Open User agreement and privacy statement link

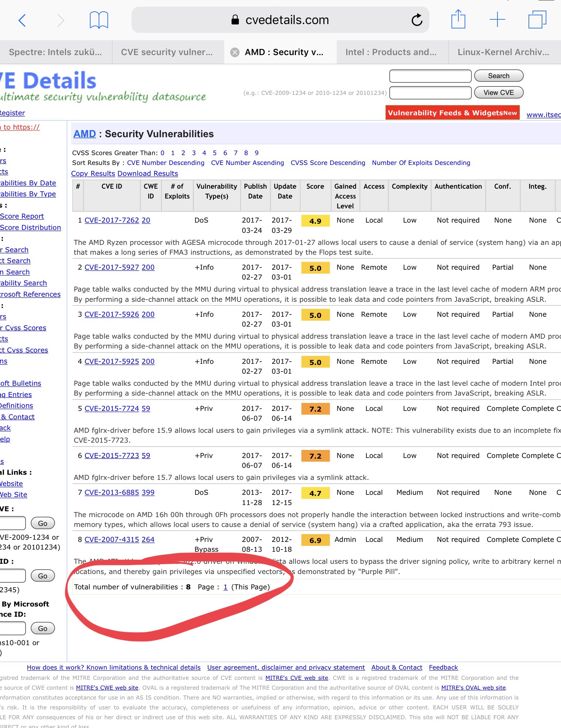pyautogui.click(x=286, y=667)
